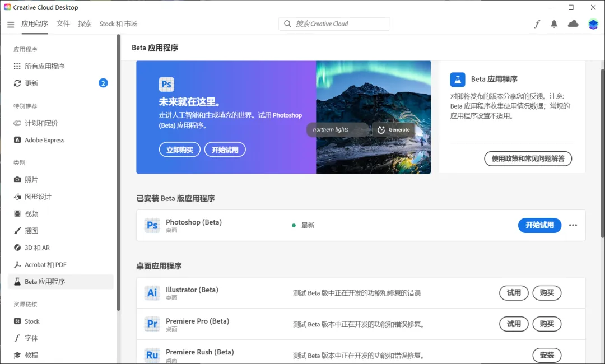Open the fonts f icon in header
This screenshot has height=364, width=605.
click(537, 24)
